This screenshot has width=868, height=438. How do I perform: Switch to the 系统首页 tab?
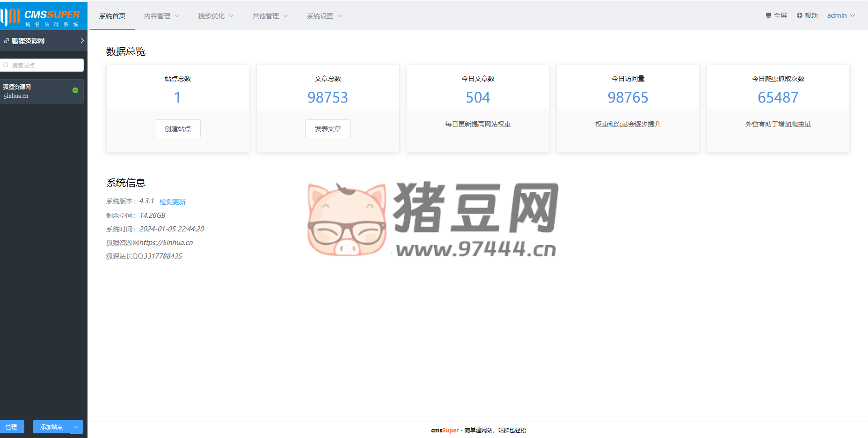[112, 16]
